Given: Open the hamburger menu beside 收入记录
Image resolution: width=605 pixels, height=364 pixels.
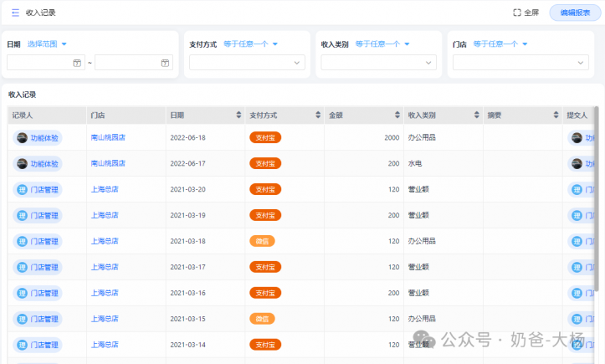Looking at the screenshot, I should tap(15, 13).
